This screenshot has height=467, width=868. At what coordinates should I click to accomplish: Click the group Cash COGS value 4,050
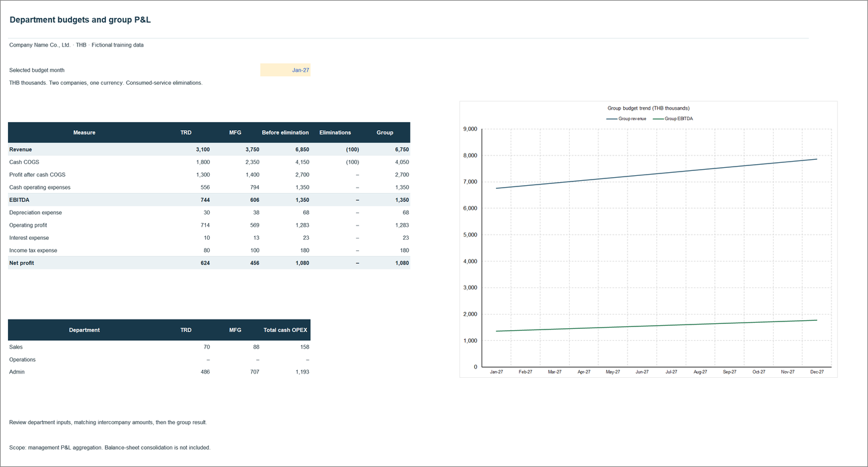pyautogui.click(x=402, y=162)
